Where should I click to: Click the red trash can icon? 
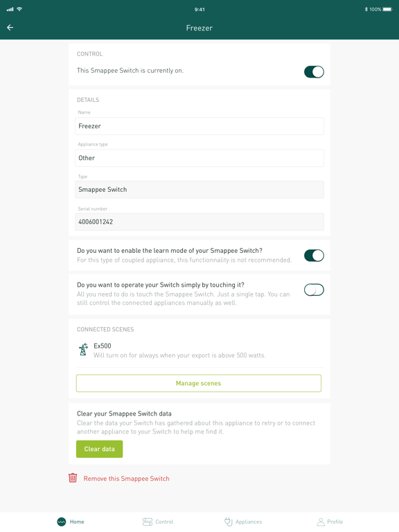pos(73,478)
